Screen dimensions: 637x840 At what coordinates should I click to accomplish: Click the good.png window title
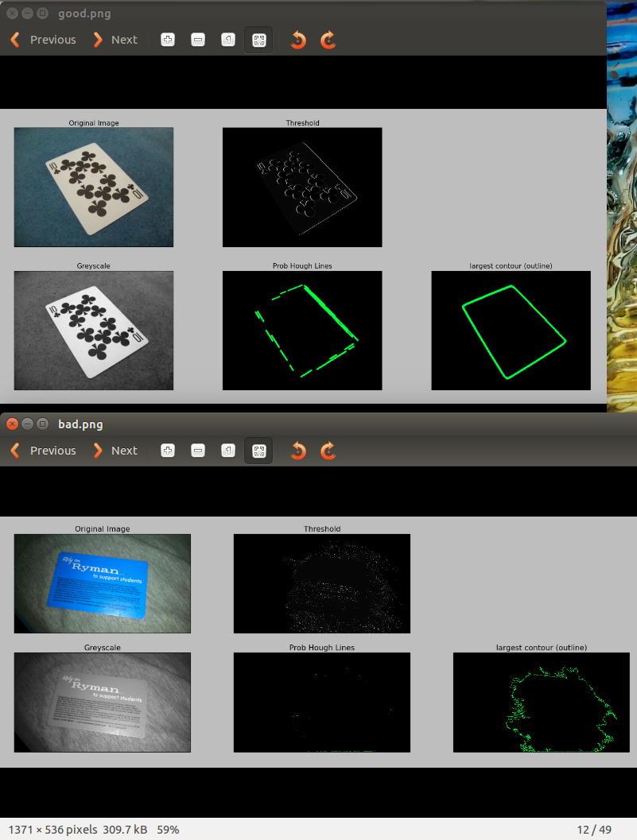click(x=84, y=14)
